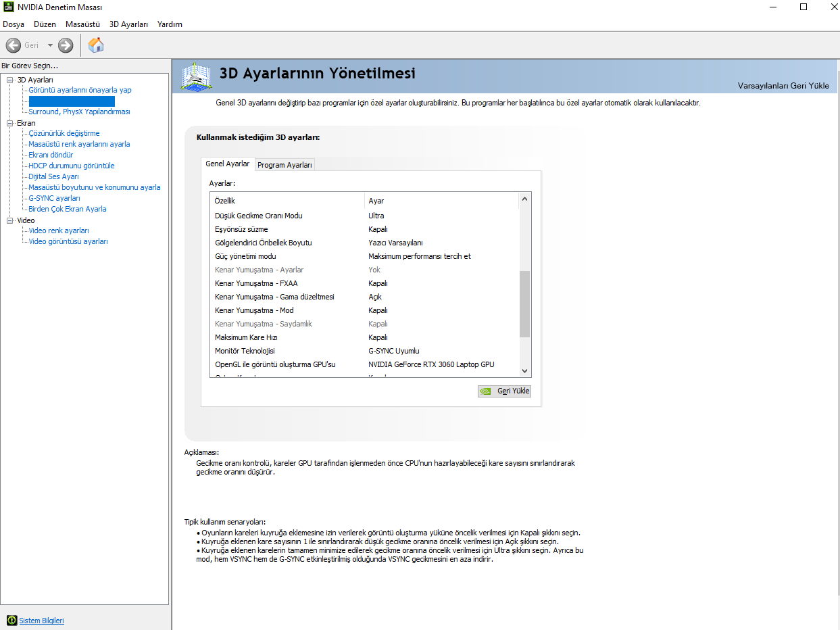Screen dimensions: 840x630
Task: Open Birden Çok Ekran Ayarla
Action: (67, 209)
